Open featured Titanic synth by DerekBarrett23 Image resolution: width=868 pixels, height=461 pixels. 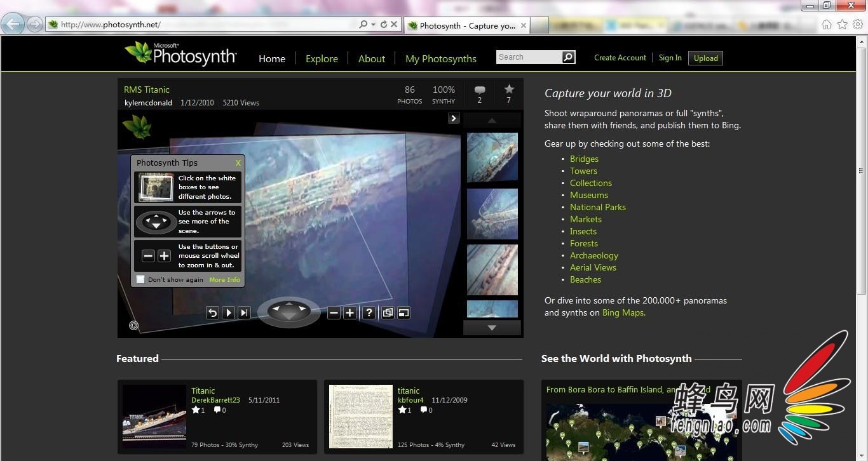(x=203, y=391)
